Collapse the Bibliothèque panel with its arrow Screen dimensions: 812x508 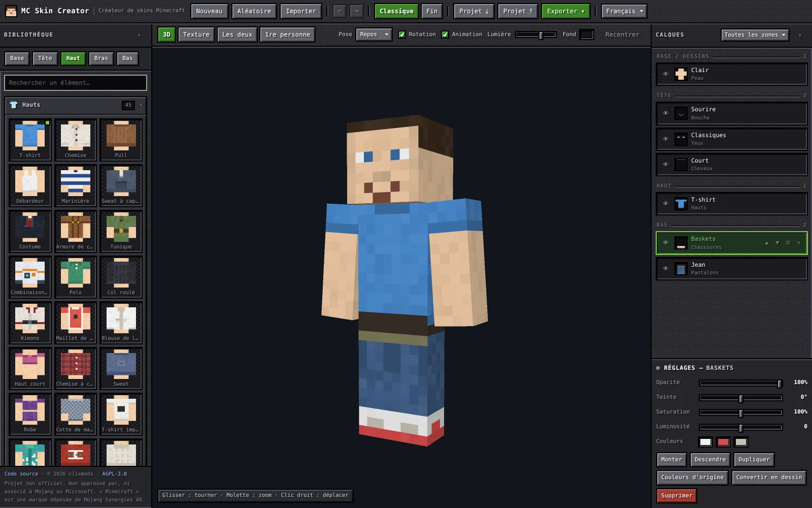click(x=139, y=35)
